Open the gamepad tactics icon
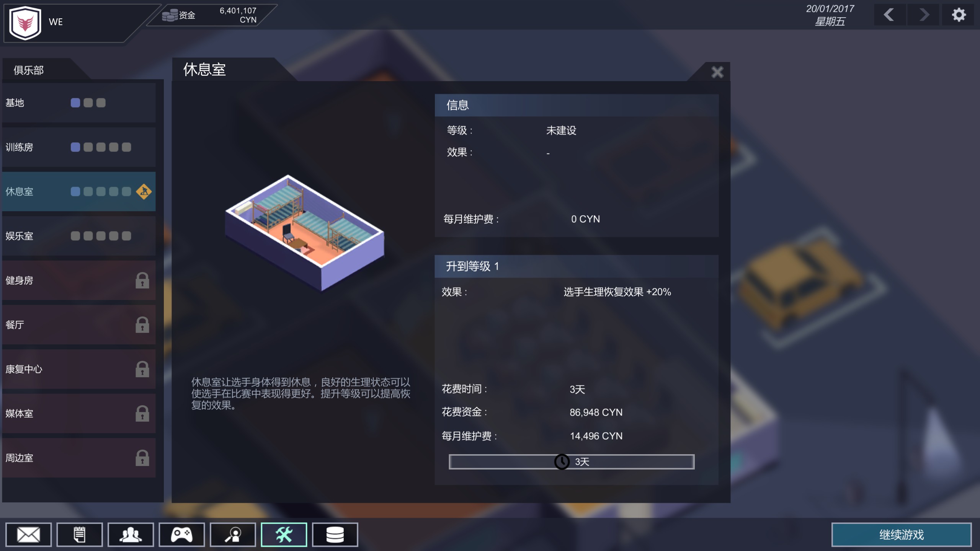 click(x=182, y=535)
